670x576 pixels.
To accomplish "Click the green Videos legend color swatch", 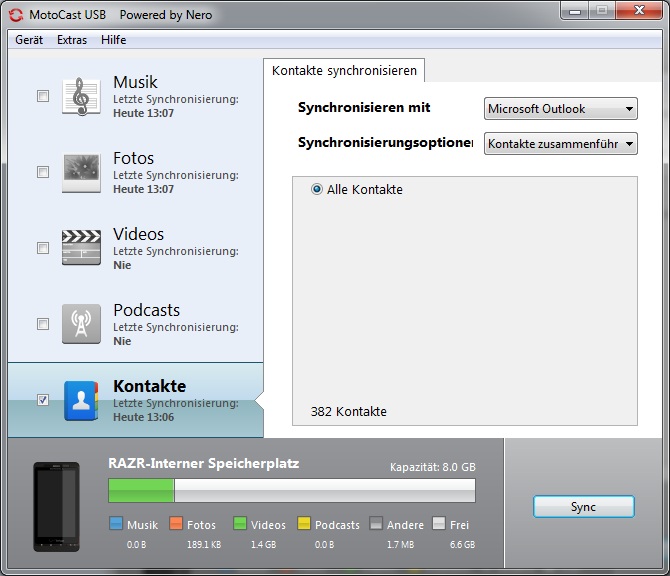I will pyautogui.click(x=240, y=524).
